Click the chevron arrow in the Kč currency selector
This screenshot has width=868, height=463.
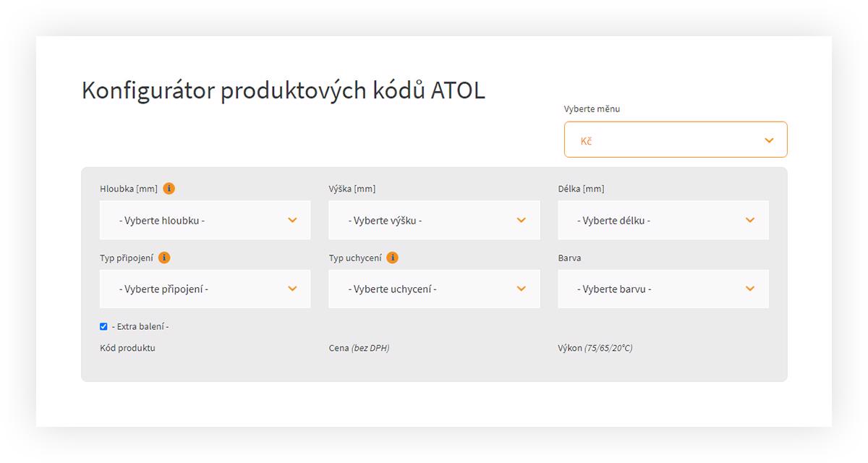[x=769, y=140]
